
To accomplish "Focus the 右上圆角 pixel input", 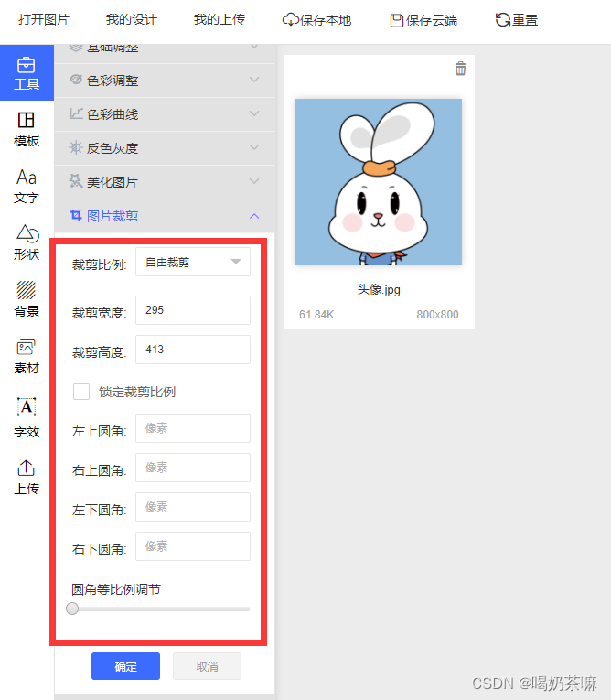I will 193,468.
